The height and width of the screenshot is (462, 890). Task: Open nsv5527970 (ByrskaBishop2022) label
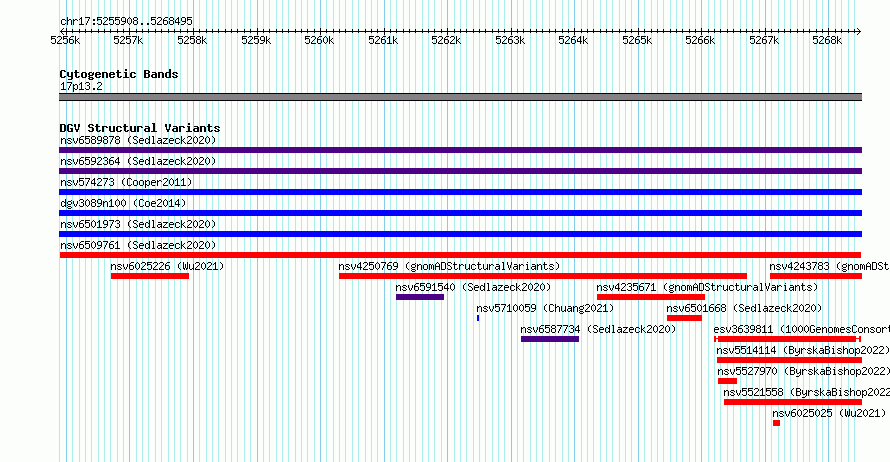coord(803,371)
